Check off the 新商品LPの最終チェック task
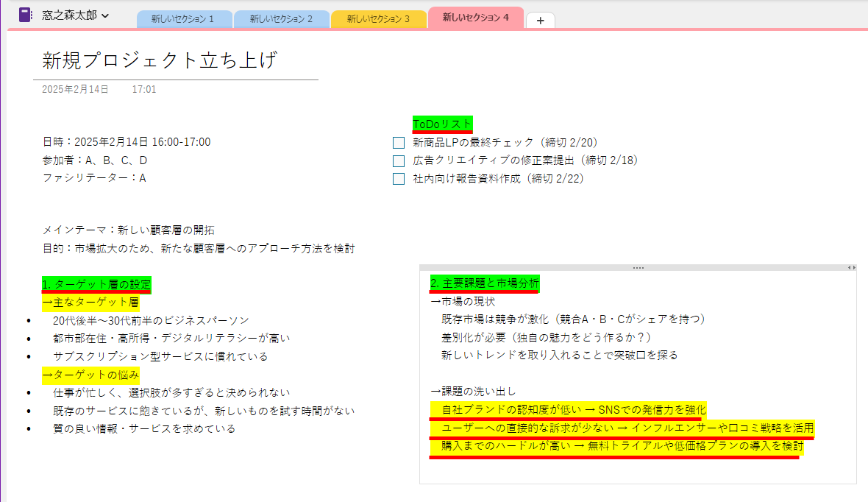The width and height of the screenshot is (868, 502). pyautogui.click(x=398, y=141)
